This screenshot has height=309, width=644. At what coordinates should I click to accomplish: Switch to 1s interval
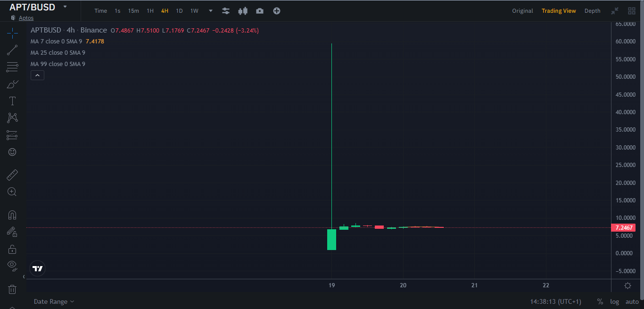click(x=117, y=11)
